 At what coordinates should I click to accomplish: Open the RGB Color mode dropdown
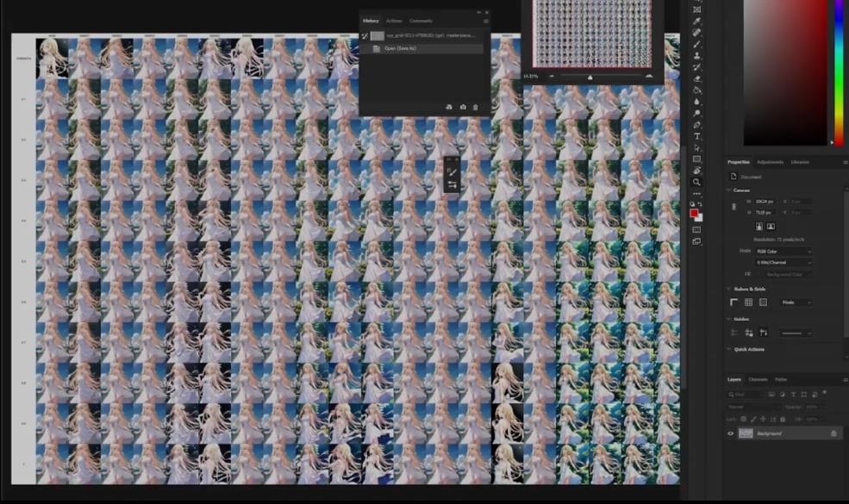(x=783, y=251)
